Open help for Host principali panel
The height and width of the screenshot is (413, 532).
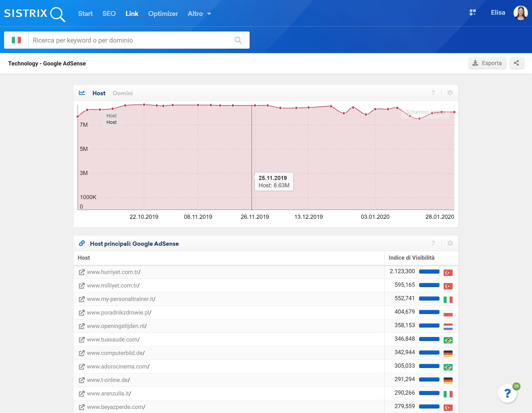tap(433, 243)
